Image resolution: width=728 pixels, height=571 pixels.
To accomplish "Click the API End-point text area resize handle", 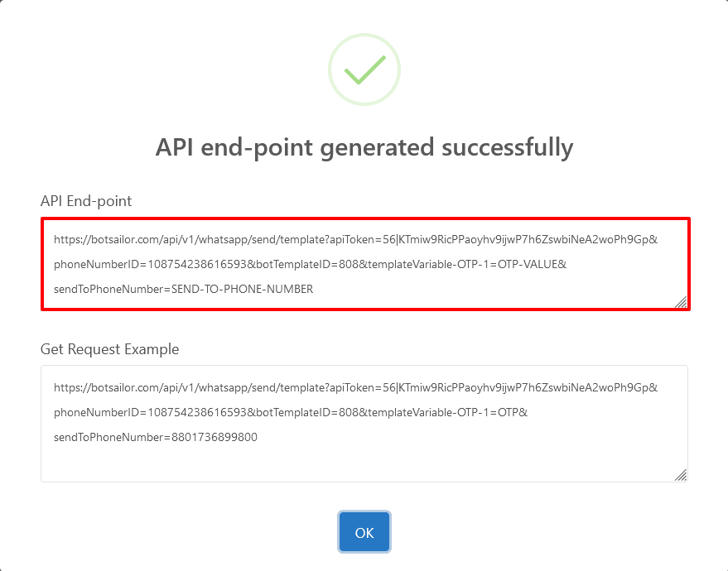I will click(680, 303).
